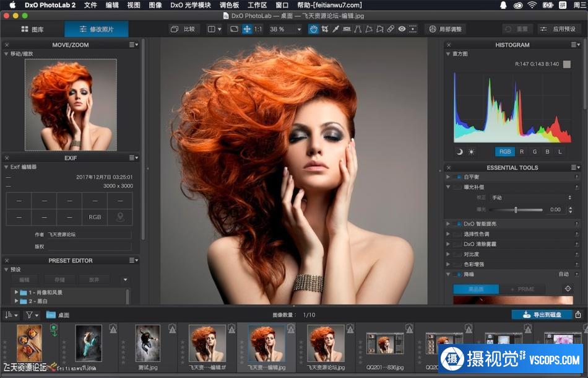Activate the Crop tool

coord(325,29)
